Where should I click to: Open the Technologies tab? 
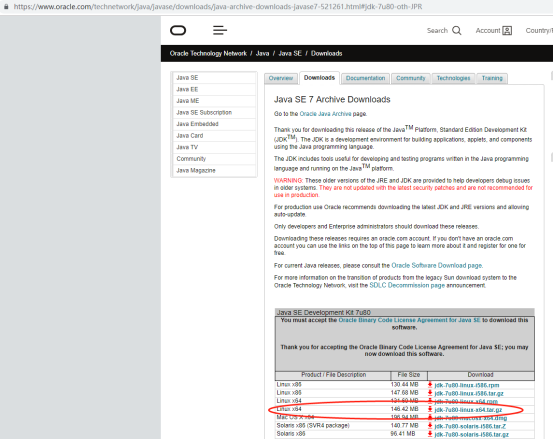tap(453, 78)
